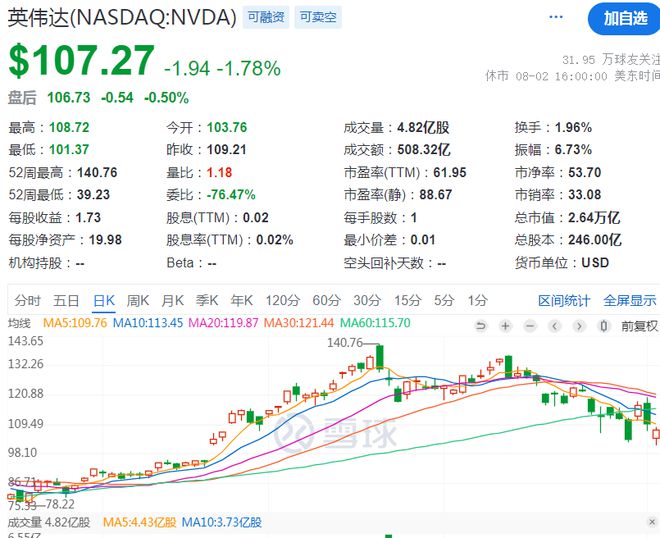660x538 pixels.
Task: Click the chart reset (undo arrow) icon
Action: pyautogui.click(x=482, y=325)
